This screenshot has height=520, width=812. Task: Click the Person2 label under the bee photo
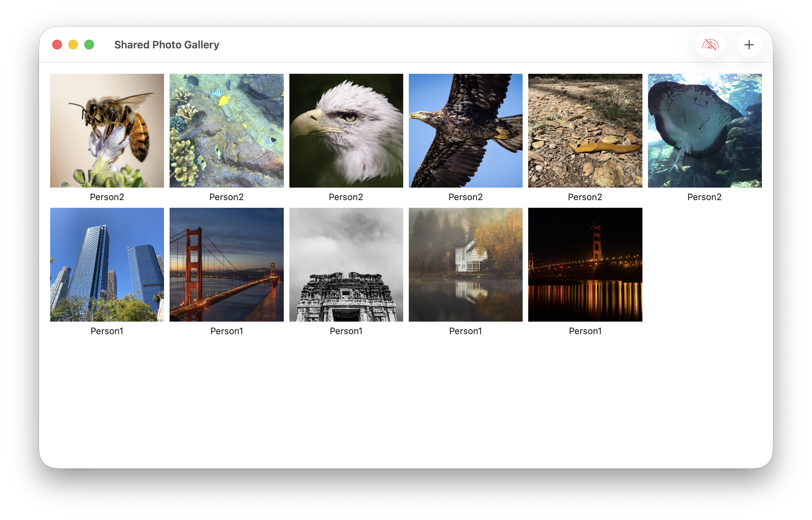[107, 197]
